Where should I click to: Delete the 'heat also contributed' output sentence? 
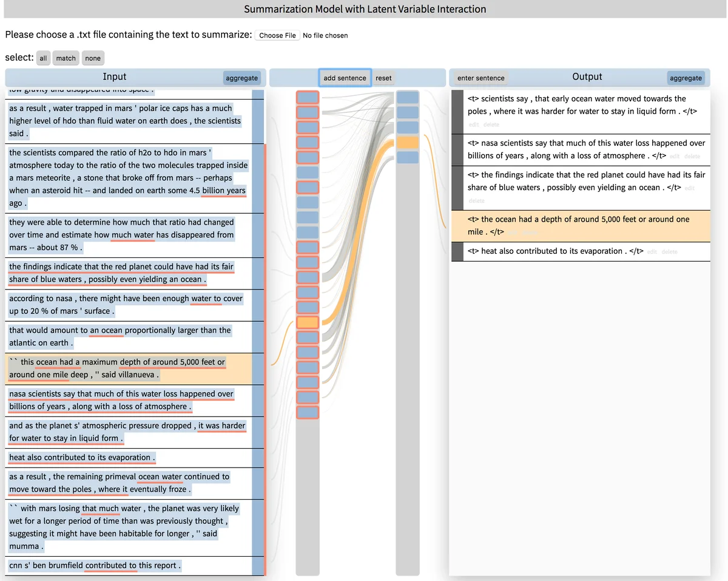pyautogui.click(x=669, y=252)
